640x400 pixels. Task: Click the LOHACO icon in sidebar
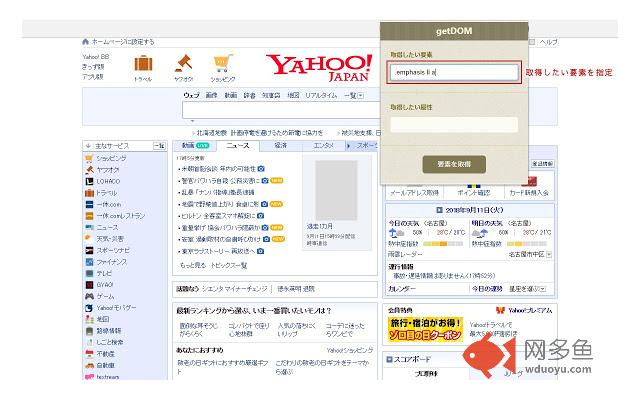tap(89, 181)
